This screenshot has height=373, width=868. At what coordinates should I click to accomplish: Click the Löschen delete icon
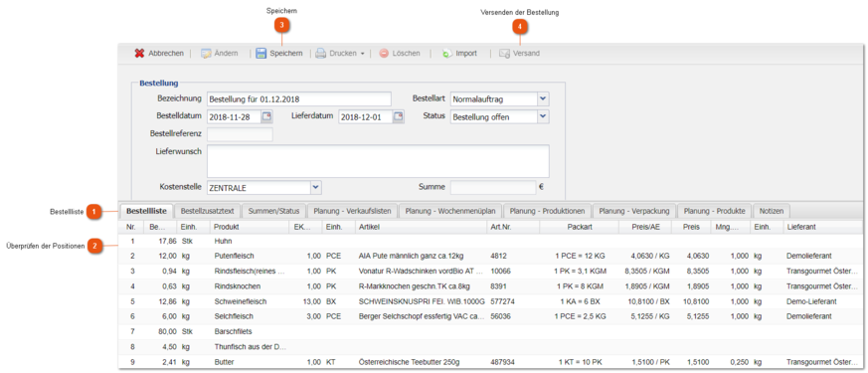(x=384, y=54)
